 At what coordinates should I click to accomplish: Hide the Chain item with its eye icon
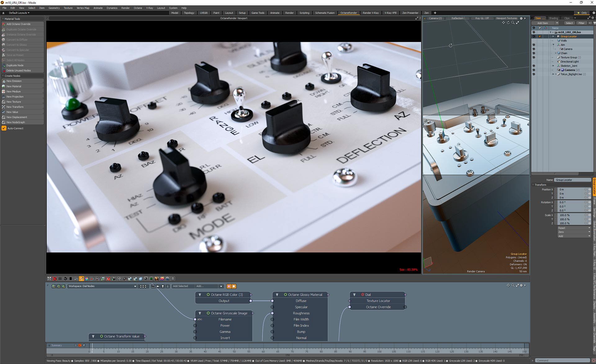click(534, 53)
